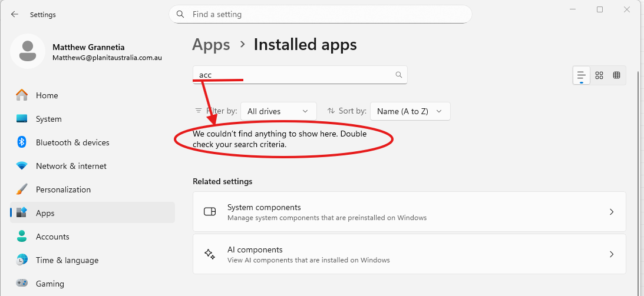644x296 pixels.
Task: Click the back arrow in Settings
Action: click(15, 15)
